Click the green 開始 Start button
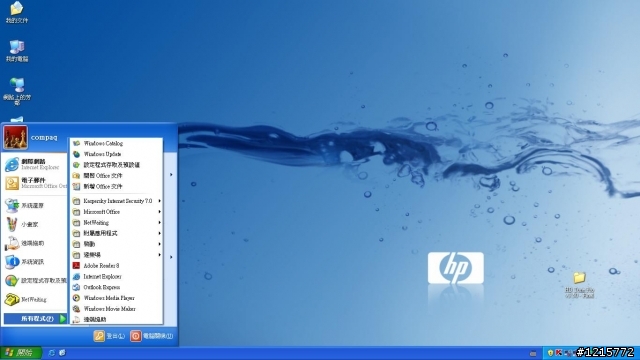The width and height of the screenshot is (640, 360). (x=20, y=353)
